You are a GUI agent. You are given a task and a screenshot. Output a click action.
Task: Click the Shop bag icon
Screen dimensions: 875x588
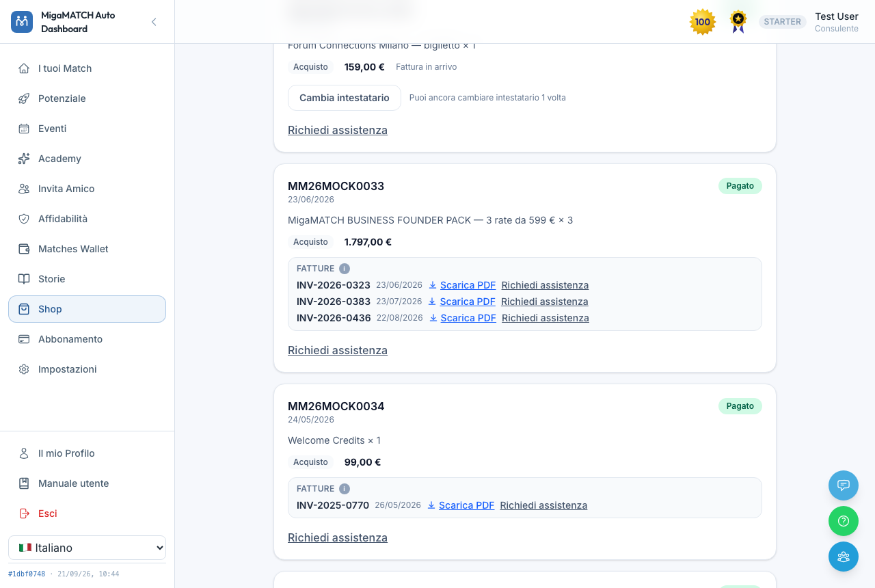24,309
